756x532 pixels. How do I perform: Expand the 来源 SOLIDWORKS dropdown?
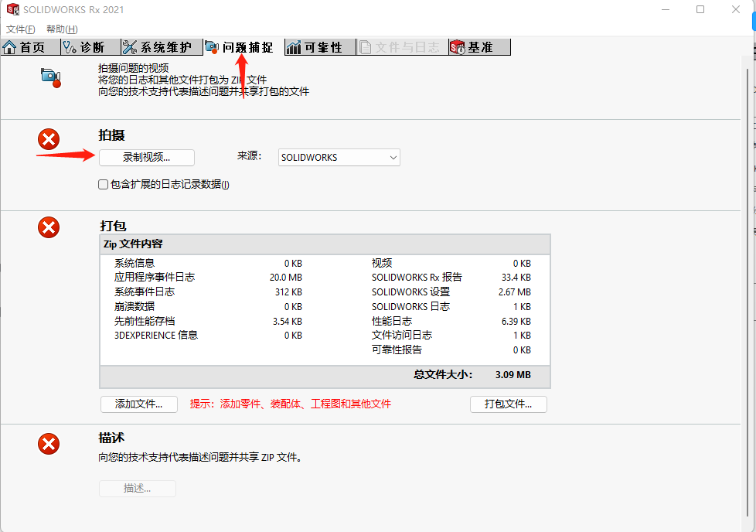339,158
